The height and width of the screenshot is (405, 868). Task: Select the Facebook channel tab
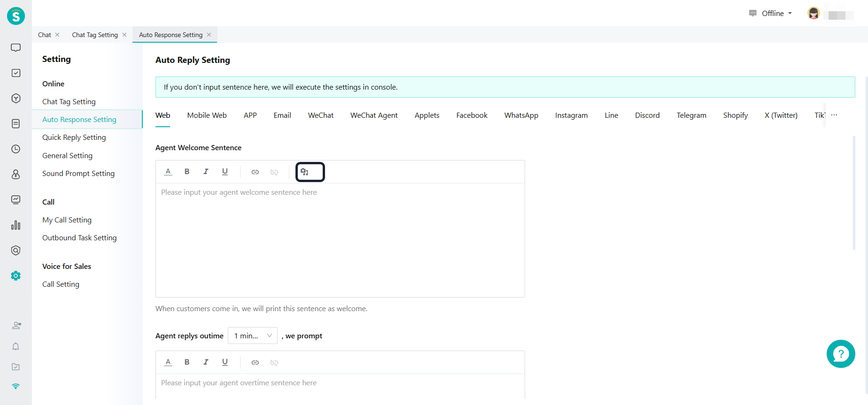(472, 115)
